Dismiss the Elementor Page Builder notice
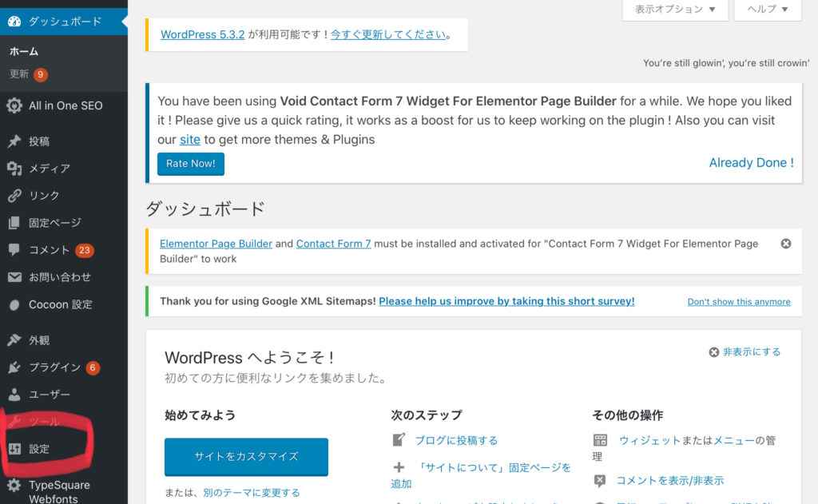This screenshot has width=818, height=504. pyautogui.click(x=786, y=244)
